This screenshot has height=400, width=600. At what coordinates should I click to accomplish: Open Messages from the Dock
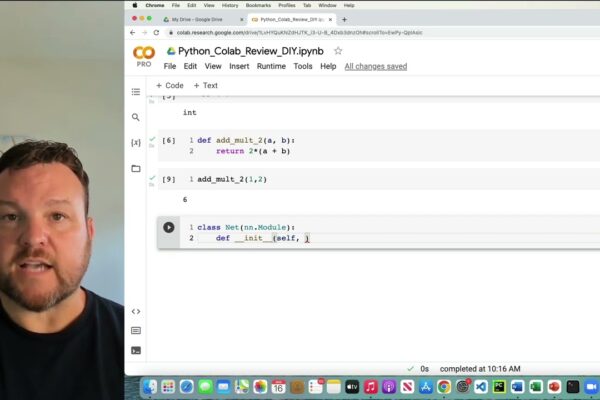click(205, 387)
